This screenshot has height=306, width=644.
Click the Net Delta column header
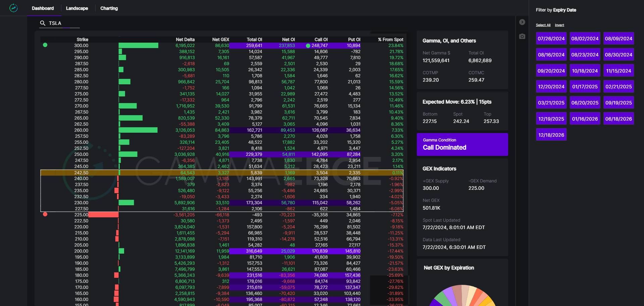(185, 40)
